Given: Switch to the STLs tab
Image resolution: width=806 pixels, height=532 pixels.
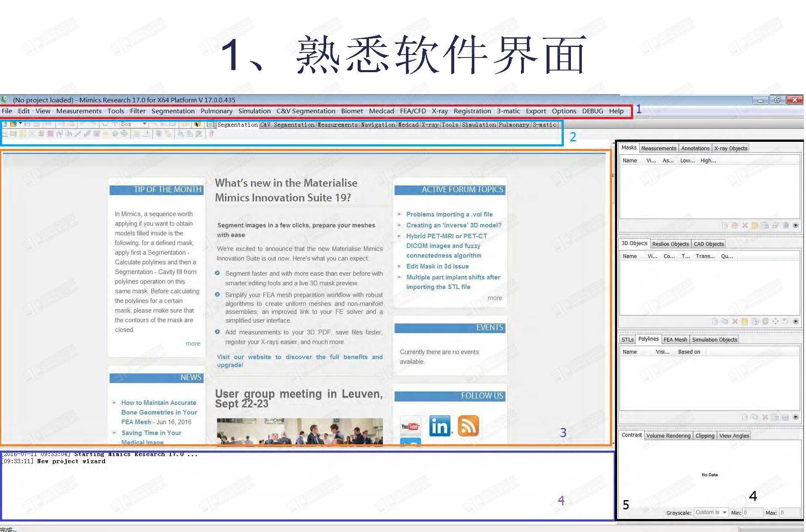Looking at the screenshot, I should point(628,339).
